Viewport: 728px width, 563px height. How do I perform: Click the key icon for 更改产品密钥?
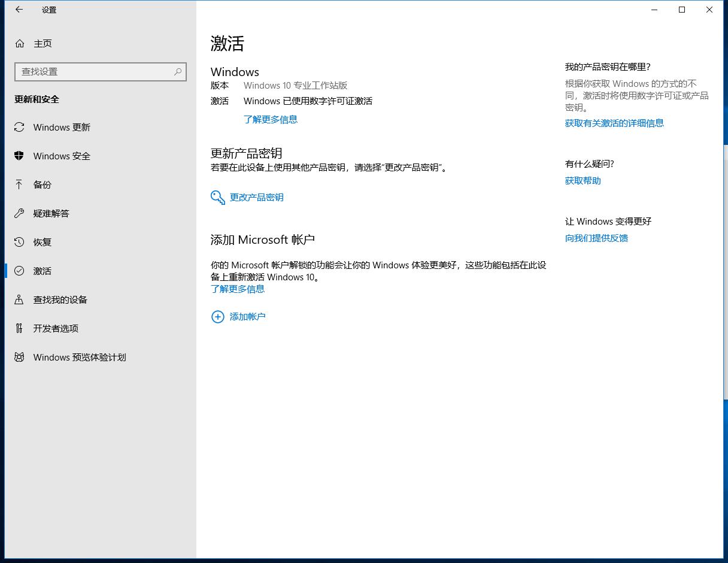point(217,198)
